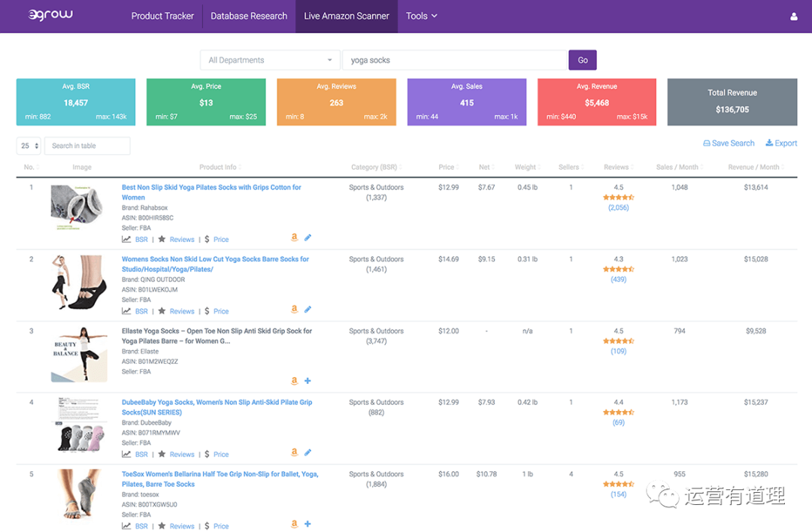Image resolution: width=812 pixels, height=532 pixels.
Task: Open (439) reviews count link
Action: click(x=618, y=280)
